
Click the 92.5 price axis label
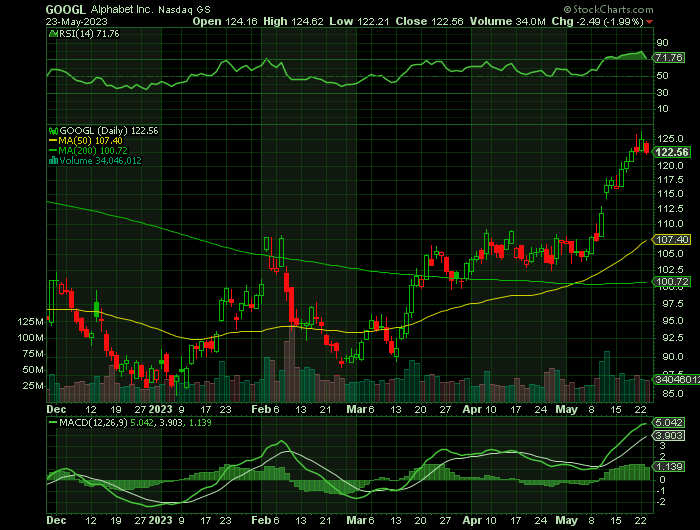(672, 338)
